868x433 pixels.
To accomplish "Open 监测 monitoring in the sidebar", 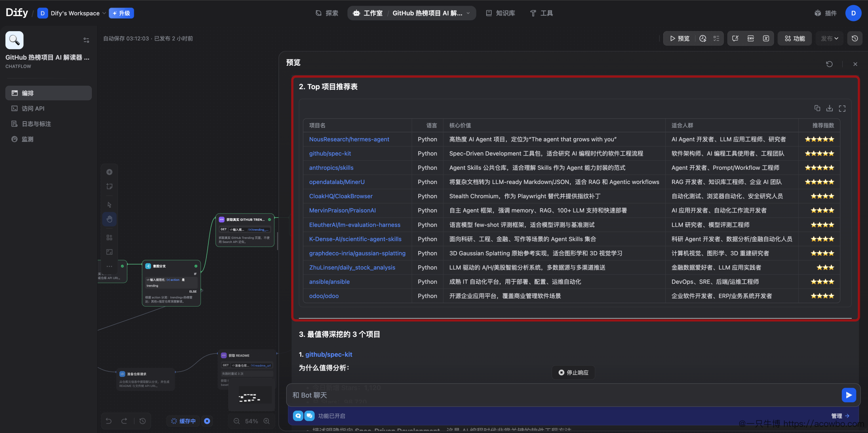I will tap(48, 139).
